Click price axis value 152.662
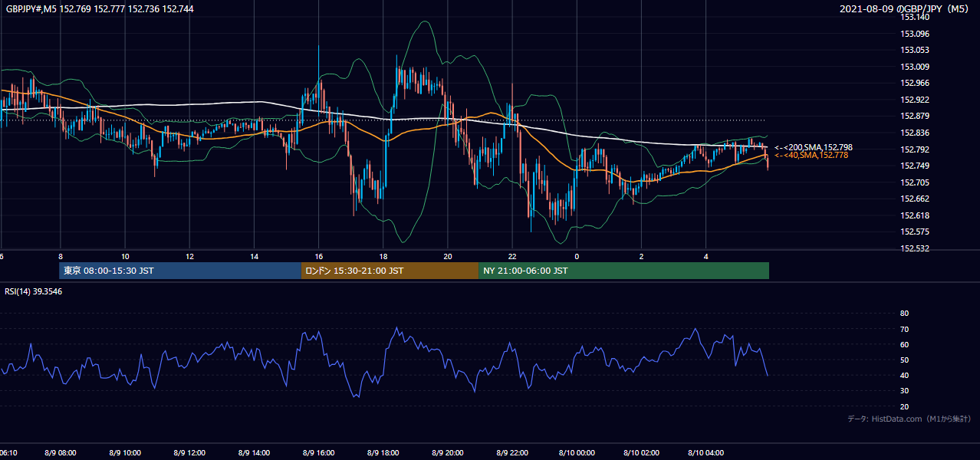This screenshot has width=980, height=460. [914, 199]
